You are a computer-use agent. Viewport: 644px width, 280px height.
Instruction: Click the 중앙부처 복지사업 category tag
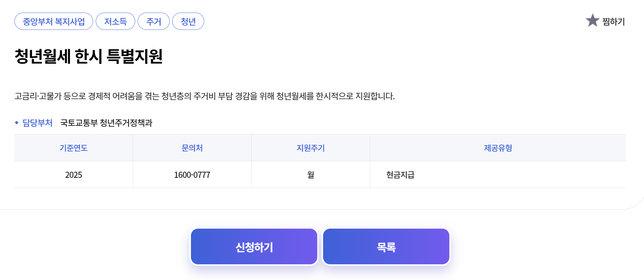[54, 21]
